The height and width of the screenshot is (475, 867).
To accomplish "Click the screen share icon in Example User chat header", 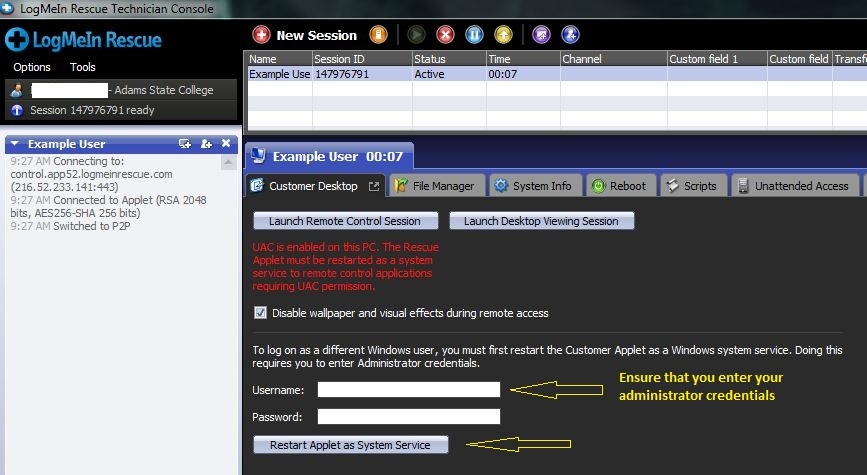I will [185, 144].
